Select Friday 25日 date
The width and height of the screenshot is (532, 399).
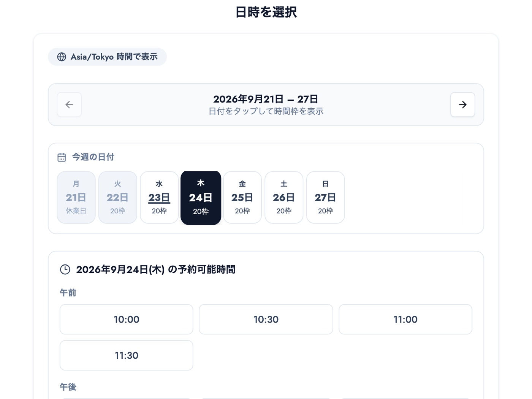242,198
